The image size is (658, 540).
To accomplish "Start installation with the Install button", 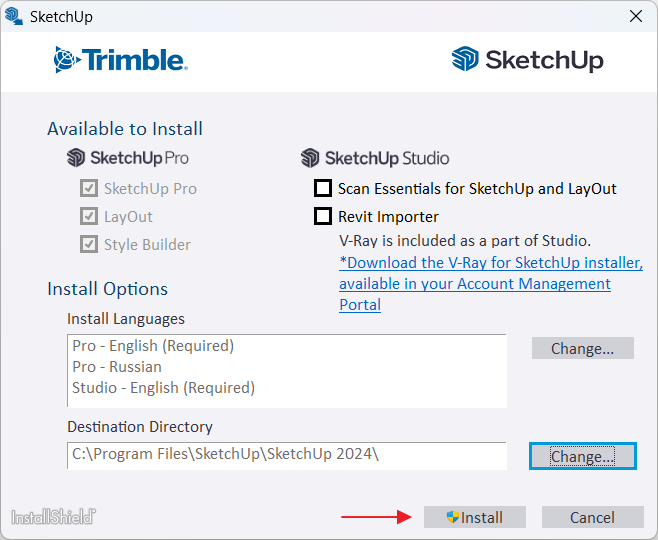I will click(475, 517).
